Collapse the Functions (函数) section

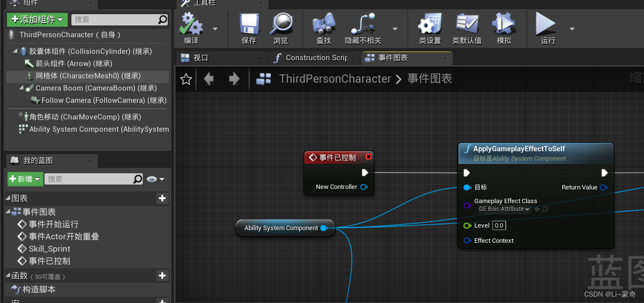coord(8,276)
